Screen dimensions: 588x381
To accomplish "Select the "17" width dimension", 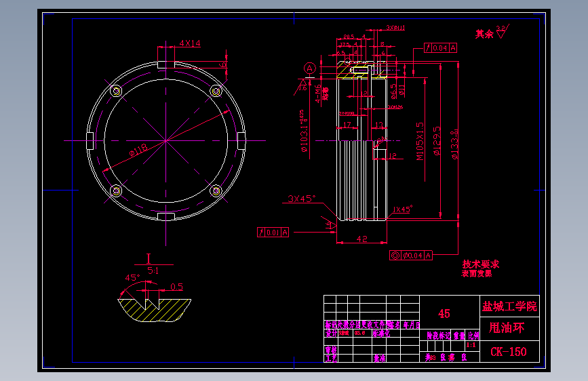I will pyautogui.click(x=347, y=125).
